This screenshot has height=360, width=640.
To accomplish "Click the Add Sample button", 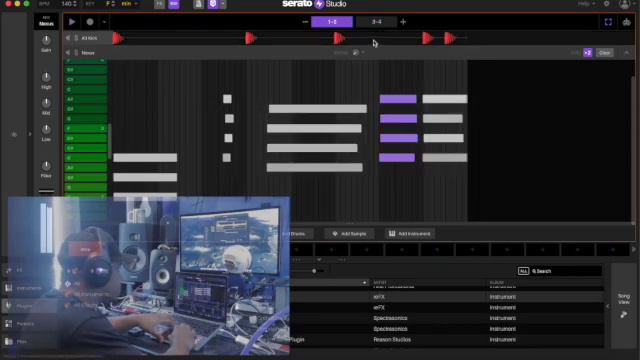I will coord(349,234).
